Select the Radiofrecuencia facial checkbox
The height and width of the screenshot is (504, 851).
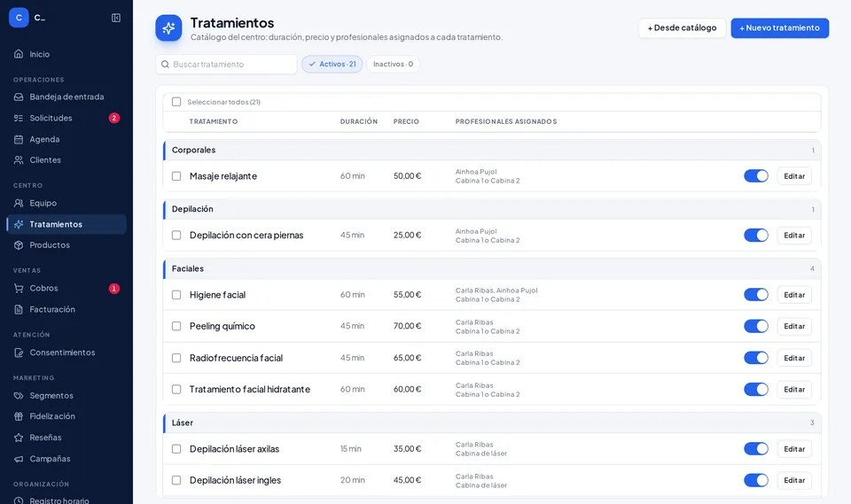coord(176,358)
